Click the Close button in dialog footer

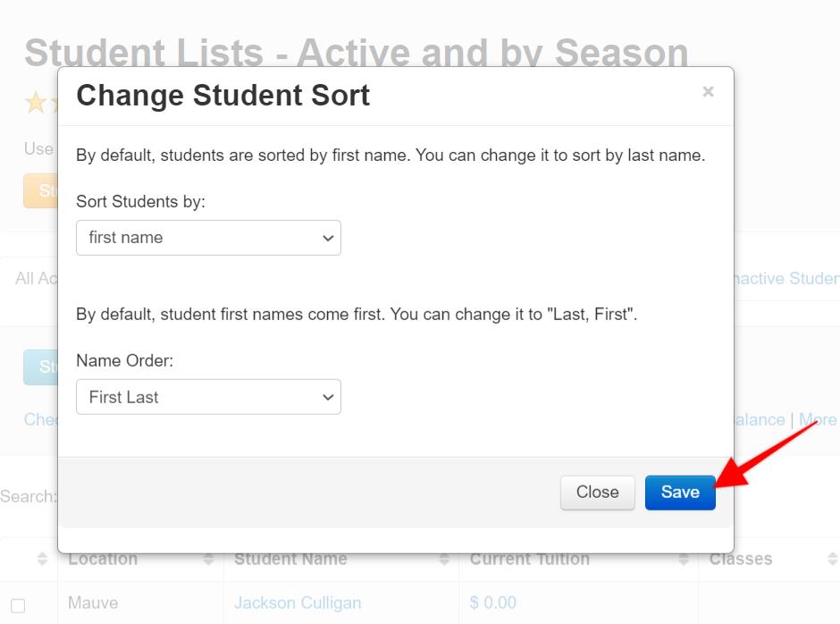tap(597, 492)
